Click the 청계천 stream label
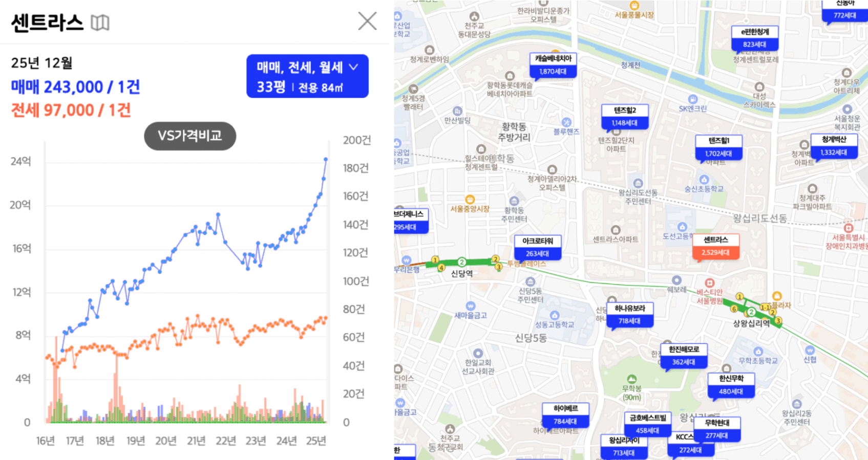This screenshot has width=868, height=460. tap(630, 65)
